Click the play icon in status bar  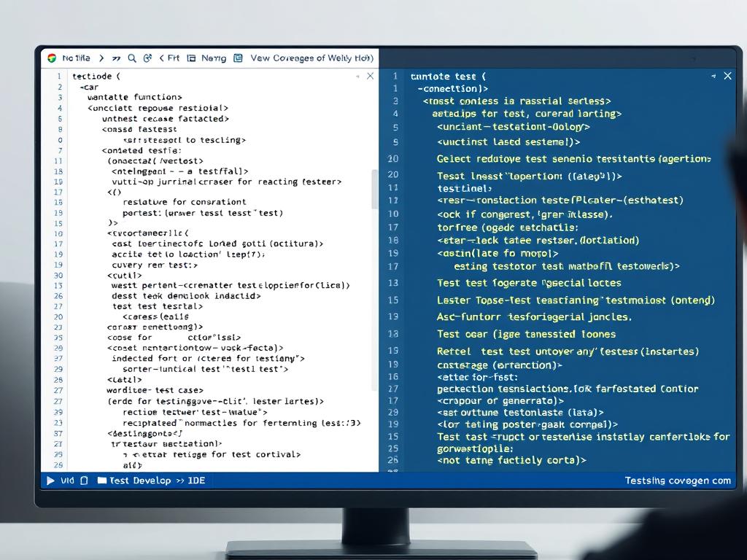click(50, 481)
